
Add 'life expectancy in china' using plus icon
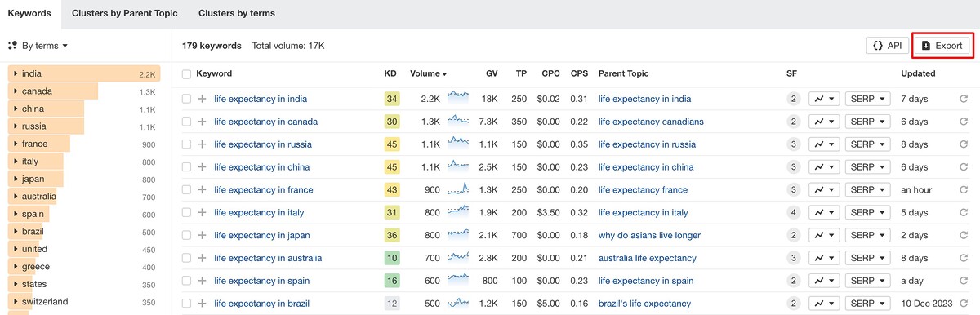pos(202,167)
